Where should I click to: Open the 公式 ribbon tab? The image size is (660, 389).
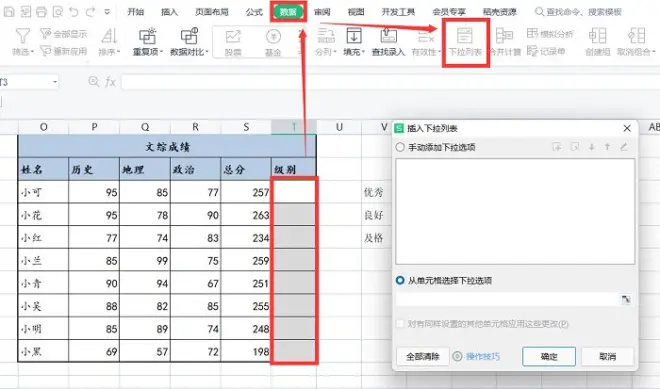[x=254, y=12]
